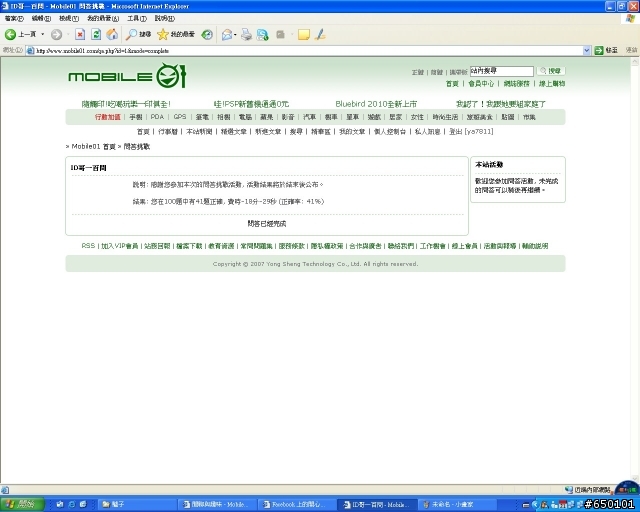640x512 pixels.
Task: Click the grey Forward arrow button
Action: point(56,35)
